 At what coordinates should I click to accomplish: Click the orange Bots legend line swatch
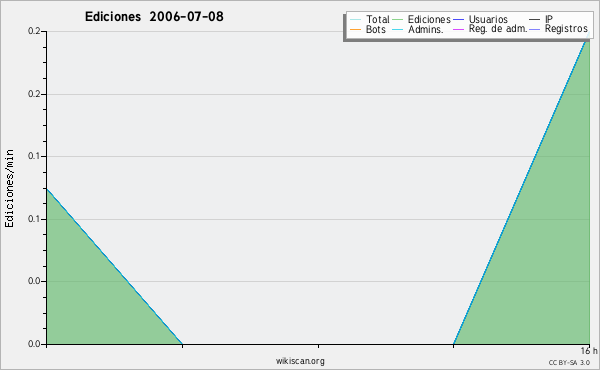click(x=355, y=29)
